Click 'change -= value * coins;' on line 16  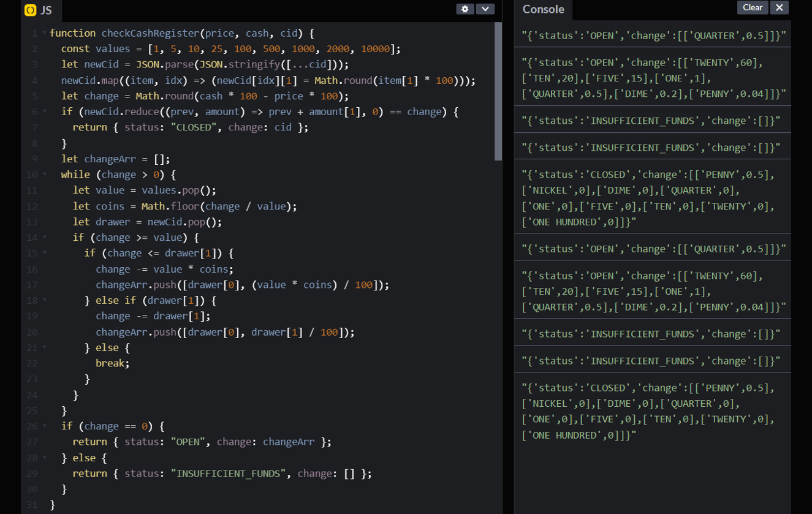pyautogui.click(x=165, y=270)
